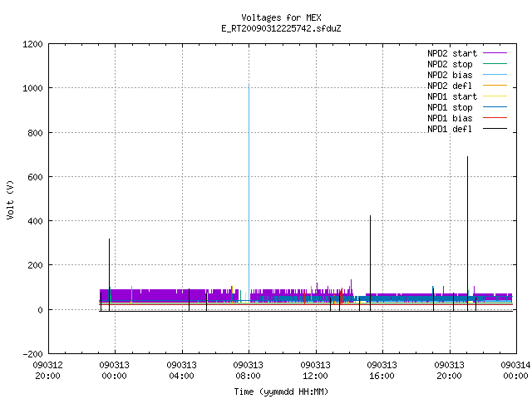Click the y-axis tick value 200

35,265
